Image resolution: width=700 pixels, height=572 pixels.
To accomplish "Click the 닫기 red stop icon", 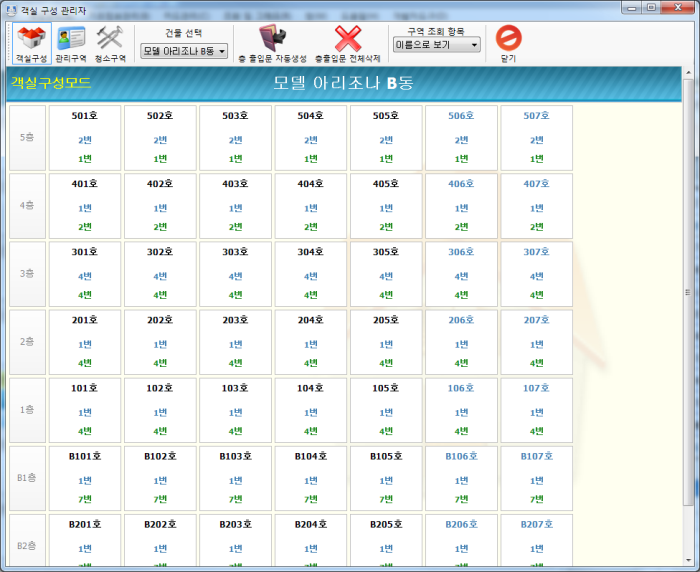I will pos(508,44).
